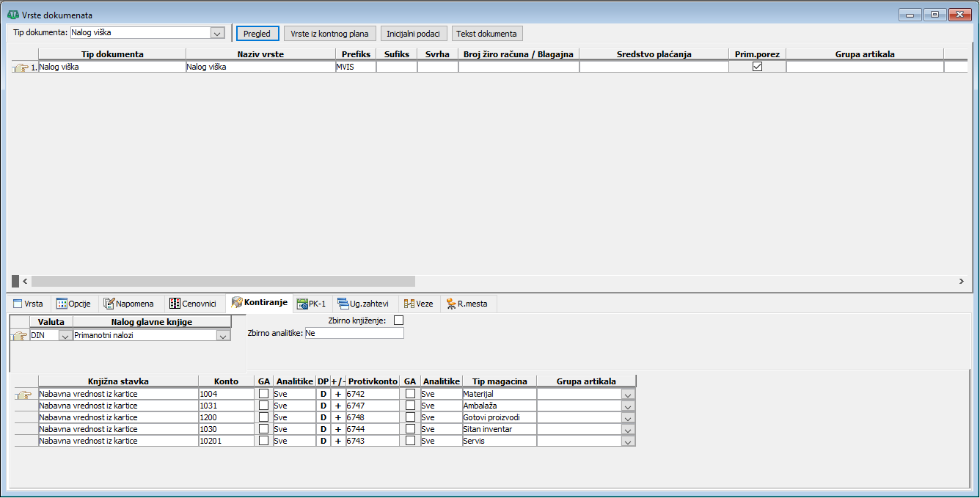
Task: Expand the Valuta DIN dropdown
Action: click(65, 335)
